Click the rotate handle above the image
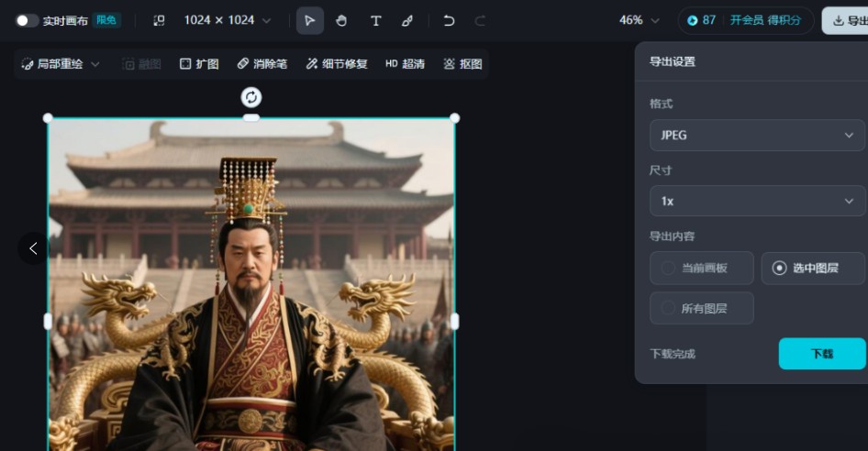The image size is (868, 451). 250,97
